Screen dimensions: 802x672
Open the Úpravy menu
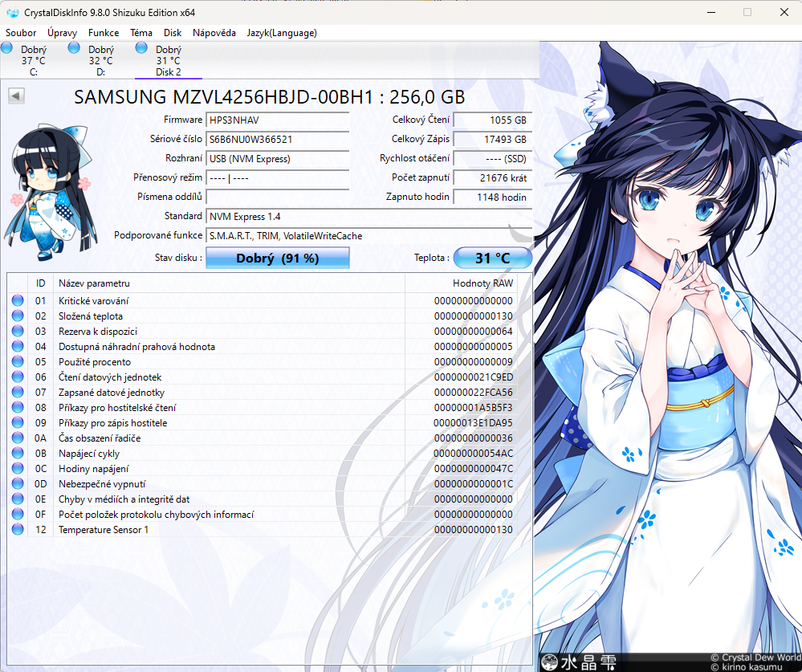click(62, 33)
